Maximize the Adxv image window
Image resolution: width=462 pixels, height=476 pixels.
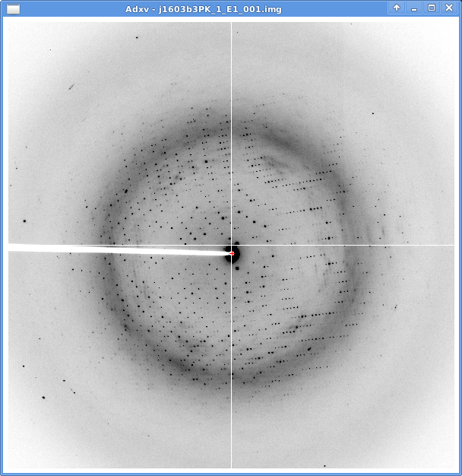[x=432, y=8]
